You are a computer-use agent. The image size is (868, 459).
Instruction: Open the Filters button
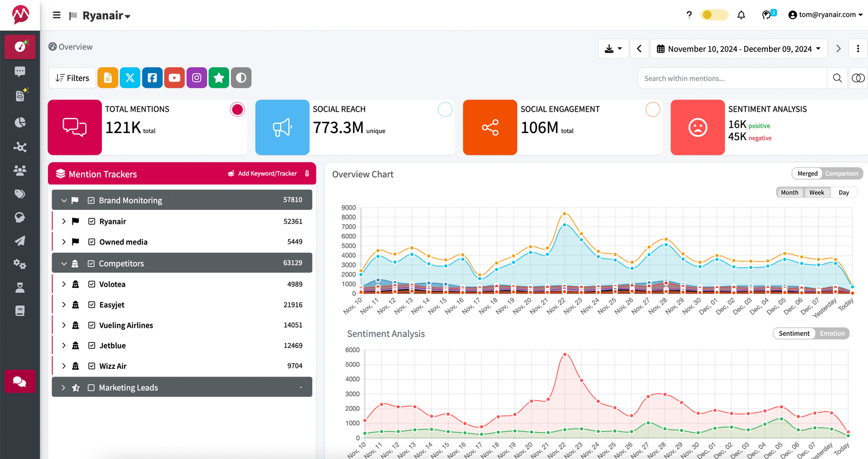point(72,78)
